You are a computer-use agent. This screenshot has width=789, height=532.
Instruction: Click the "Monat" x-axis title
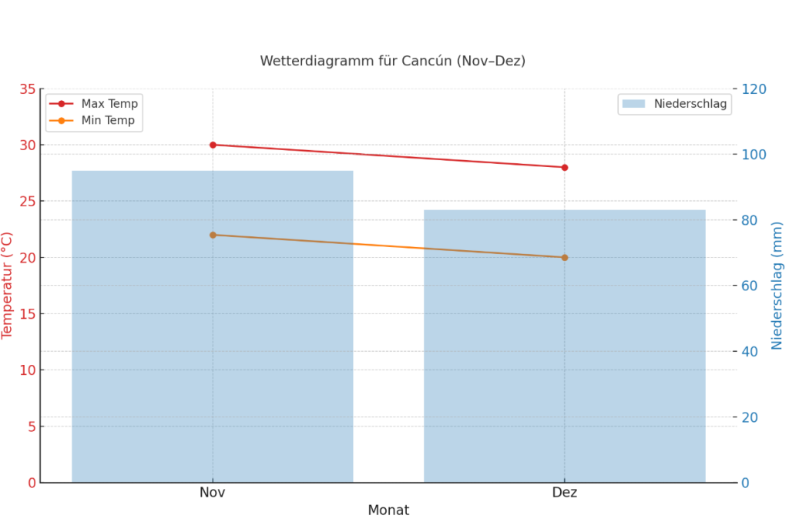click(x=388, y=510)
